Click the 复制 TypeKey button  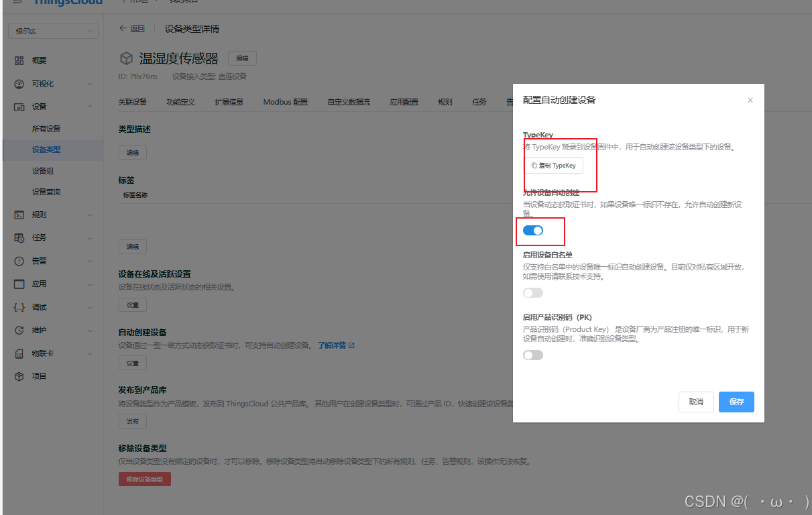pos(553,165)
